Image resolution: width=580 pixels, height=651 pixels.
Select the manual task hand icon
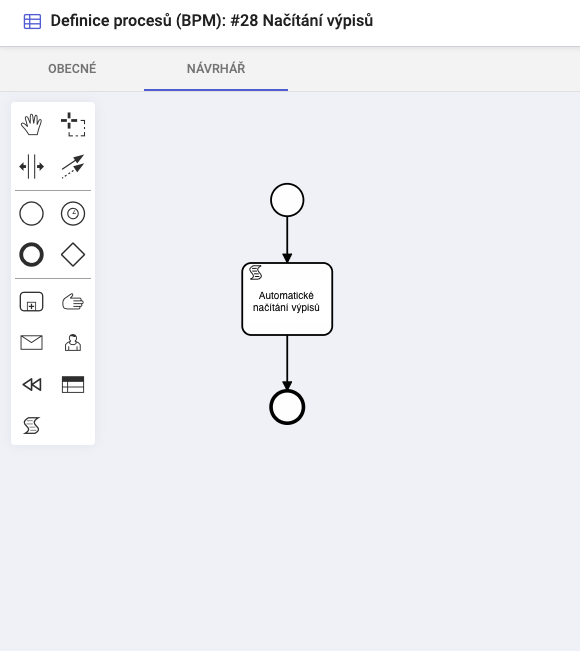coord(73,302)
